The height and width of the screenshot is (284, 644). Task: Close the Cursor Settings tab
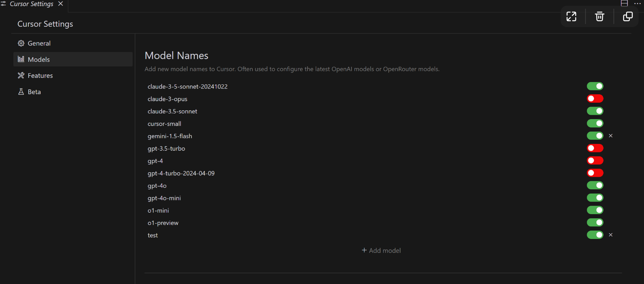(x=60, y=4)
